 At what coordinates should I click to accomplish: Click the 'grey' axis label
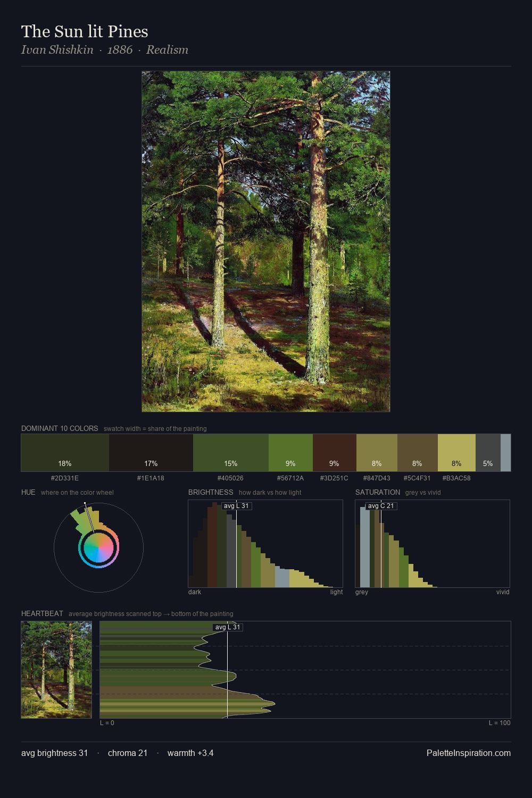pos(362,592)
